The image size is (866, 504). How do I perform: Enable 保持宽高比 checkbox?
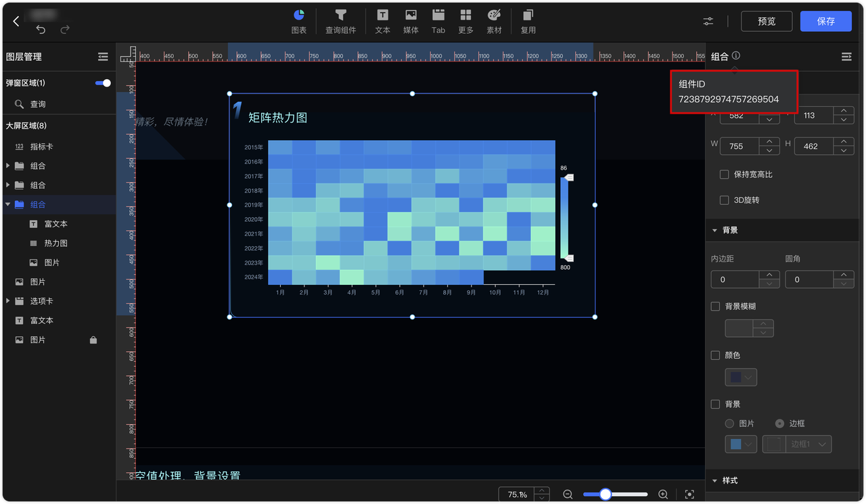724,175
